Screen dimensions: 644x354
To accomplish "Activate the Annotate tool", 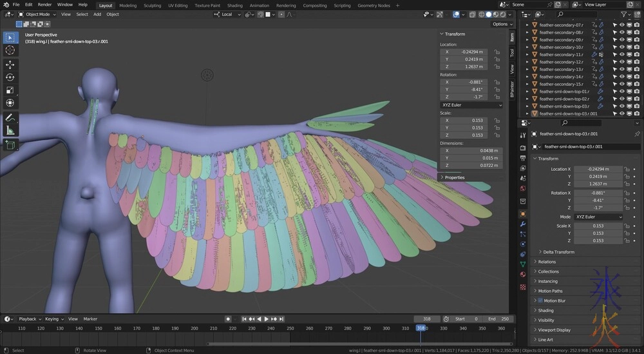I will point(10,118).
